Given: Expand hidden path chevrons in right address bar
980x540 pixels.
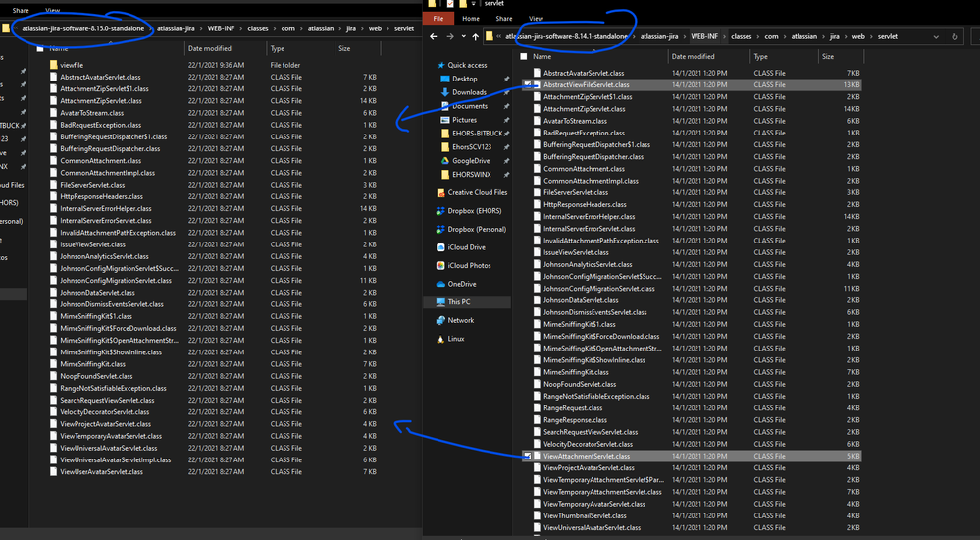Looking at the screenshot, I should tap(498, 37).
